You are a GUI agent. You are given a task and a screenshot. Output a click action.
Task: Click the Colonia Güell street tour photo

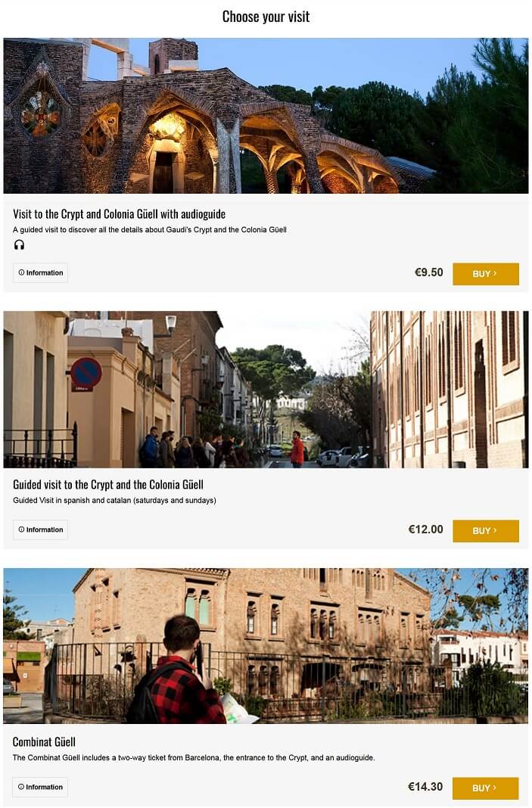(266, 389)
